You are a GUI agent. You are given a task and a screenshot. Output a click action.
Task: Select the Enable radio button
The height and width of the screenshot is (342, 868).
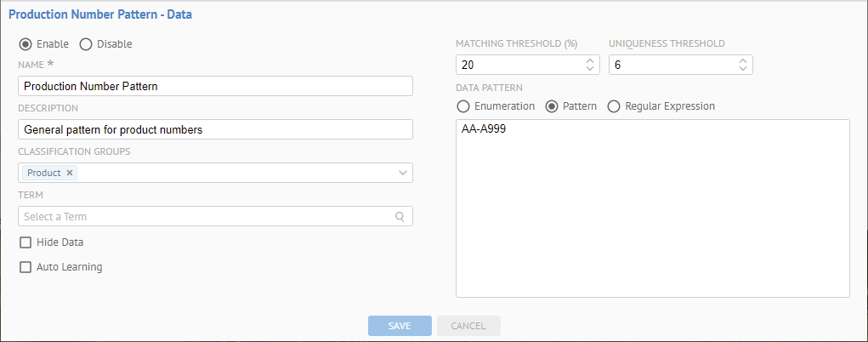pyautogui.click(x=26, y=43)
